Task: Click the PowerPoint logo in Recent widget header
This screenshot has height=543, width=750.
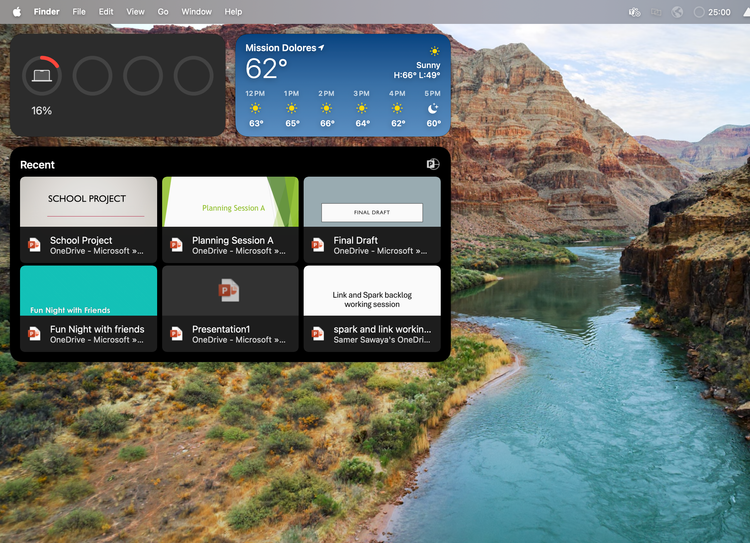Action: (433, 164)
